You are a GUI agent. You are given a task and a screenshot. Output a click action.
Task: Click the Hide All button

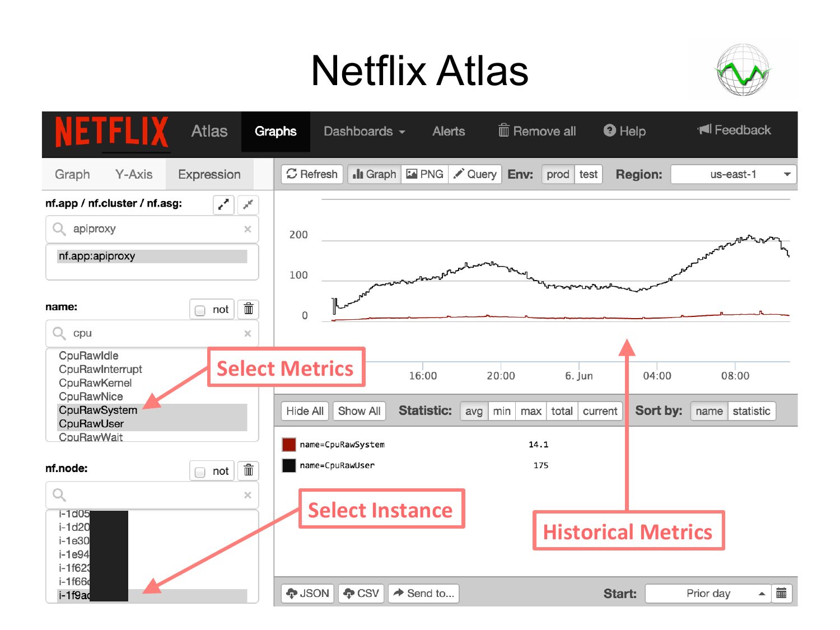coord(305,411)
